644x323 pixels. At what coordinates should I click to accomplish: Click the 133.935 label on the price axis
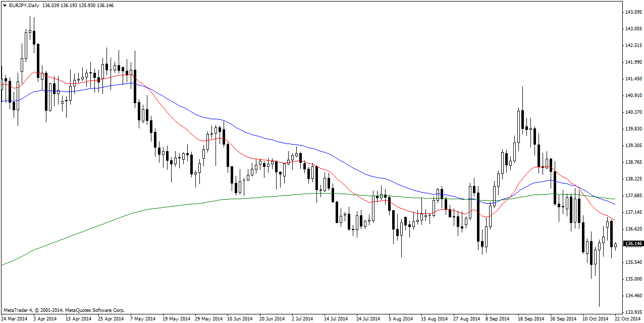coord(633,312)
